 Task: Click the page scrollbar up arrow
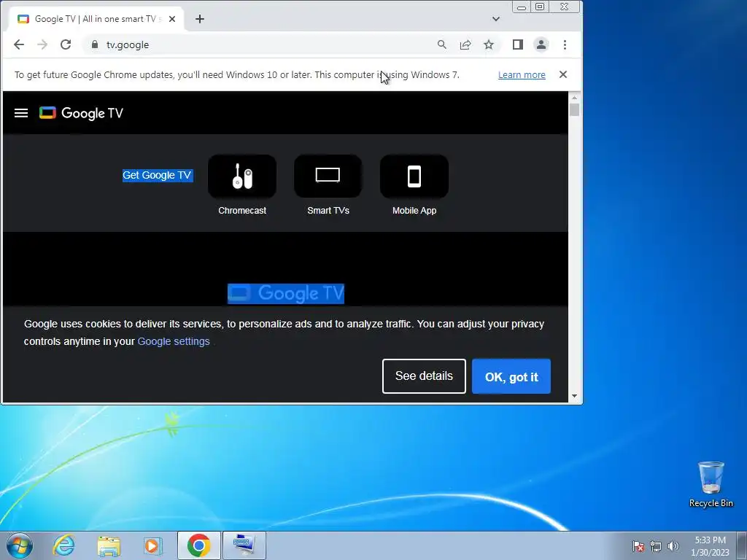(574, 97)
